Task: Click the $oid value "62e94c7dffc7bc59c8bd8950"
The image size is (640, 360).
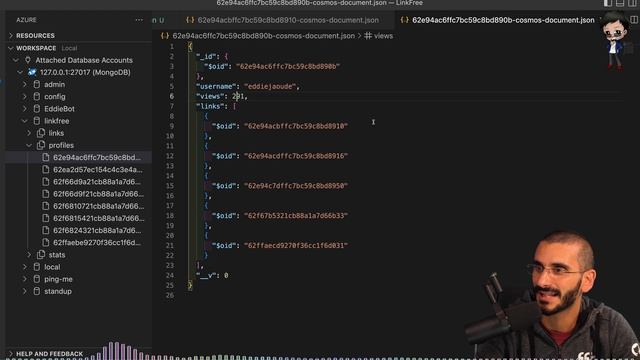Action: point(296,186)
